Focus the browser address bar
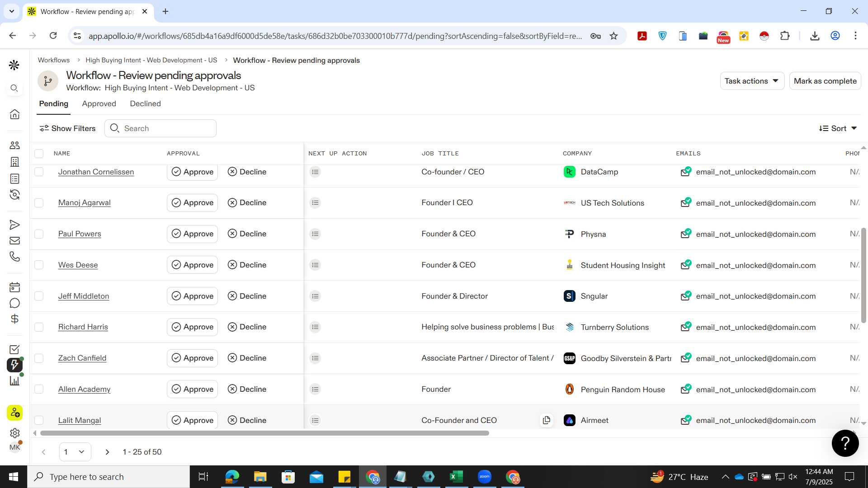This screenshot has height=488, width=868. [335, 36]
